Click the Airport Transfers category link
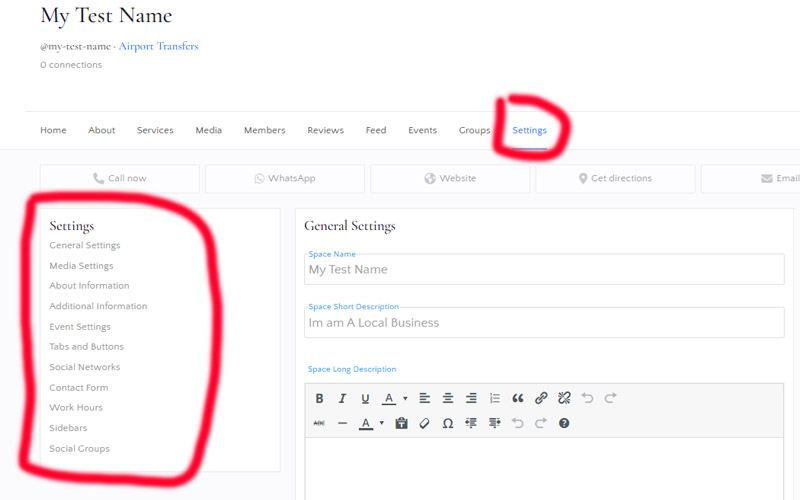The image size is (800, 500). pyautogui.click(x=158, y=46)
